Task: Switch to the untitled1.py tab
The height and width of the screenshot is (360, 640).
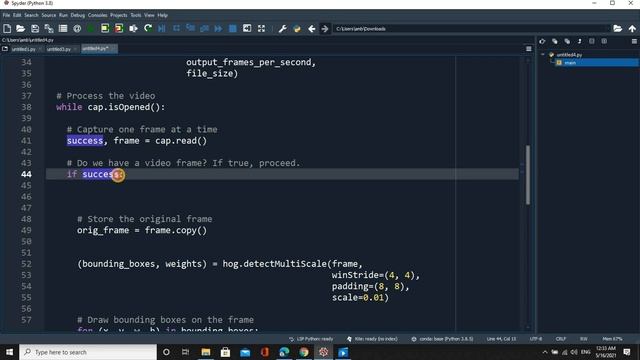Action: (23, 49)
